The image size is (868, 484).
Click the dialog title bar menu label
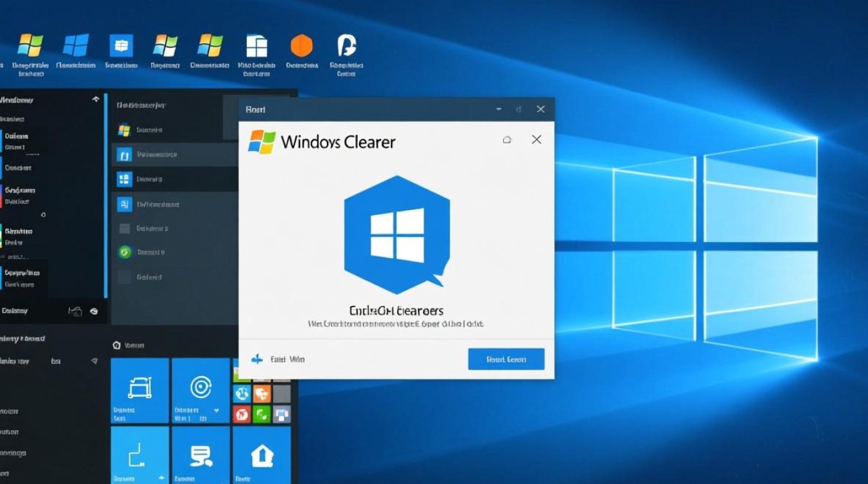pos(254,109)
